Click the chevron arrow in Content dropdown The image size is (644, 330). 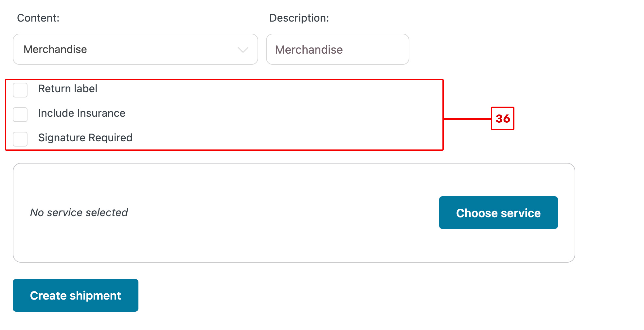pos(243,50)
